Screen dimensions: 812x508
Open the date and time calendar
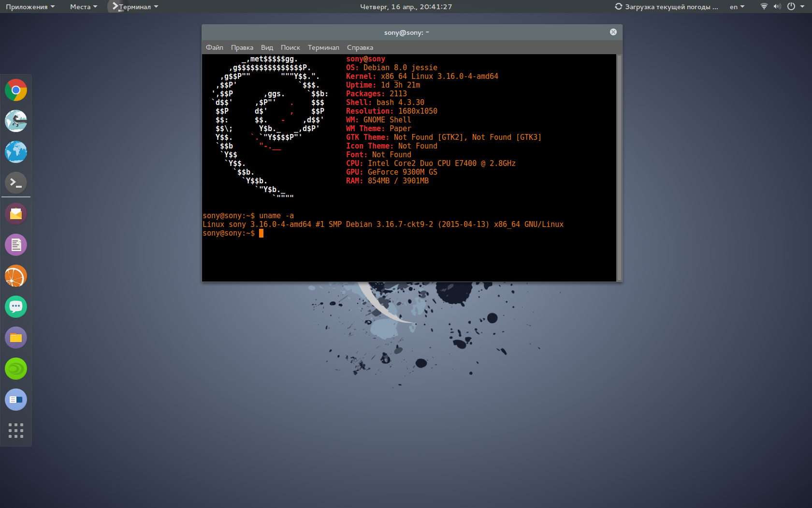tap(406, 7)
